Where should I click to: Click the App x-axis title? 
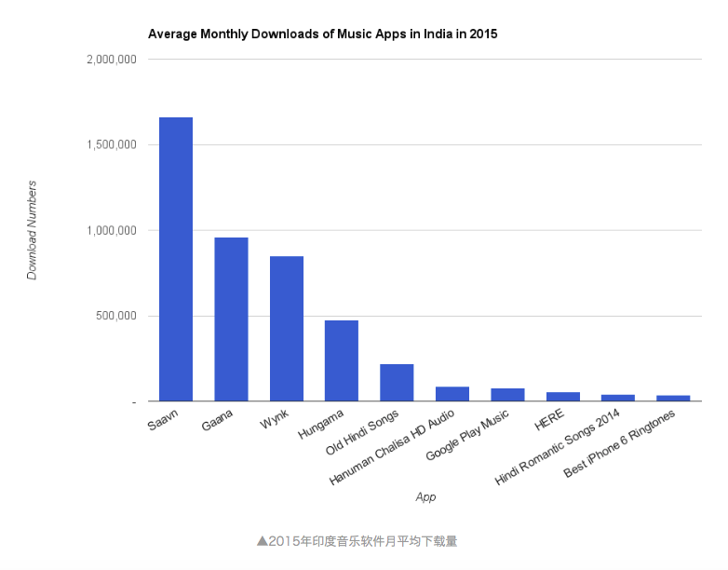425,497
